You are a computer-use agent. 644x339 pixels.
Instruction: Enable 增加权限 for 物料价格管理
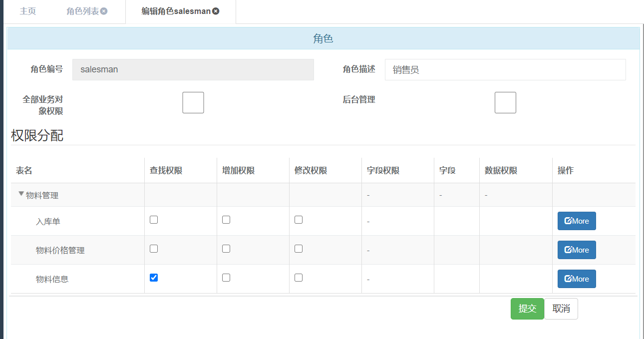click(226, 249)
